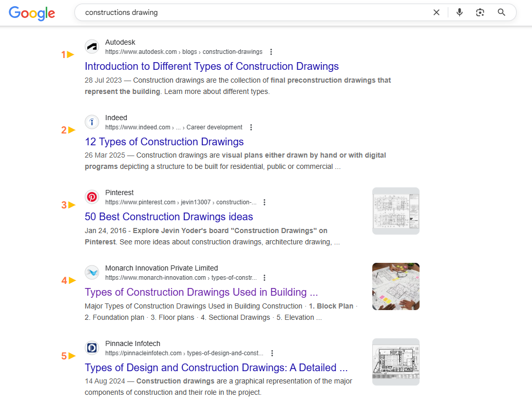Click the Pinterest favicon icon
The width and height of the screenshot is (532, 403).
click(x=92, y=197)
